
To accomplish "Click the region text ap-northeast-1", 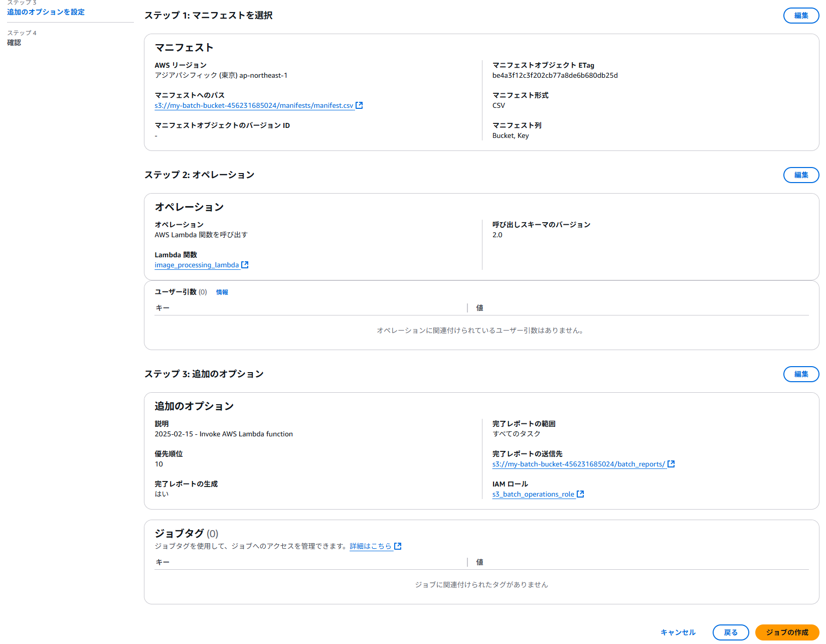I will pos(263,75).
